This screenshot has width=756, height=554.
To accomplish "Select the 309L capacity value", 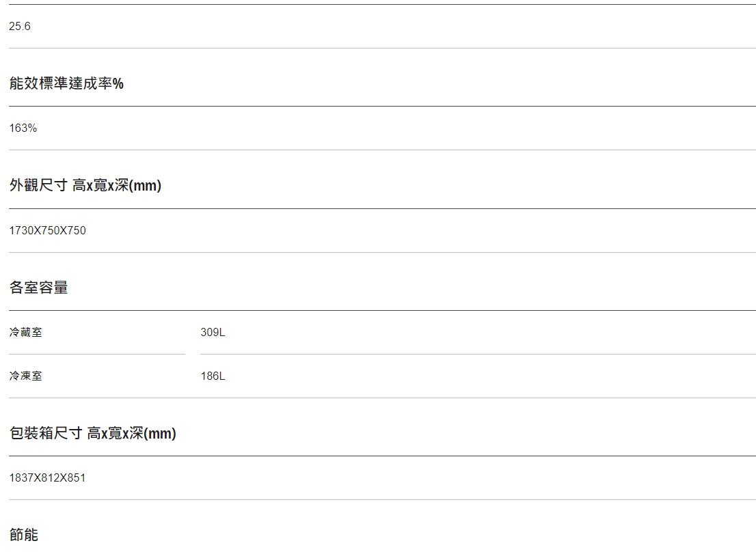I will tap(213, 333).
